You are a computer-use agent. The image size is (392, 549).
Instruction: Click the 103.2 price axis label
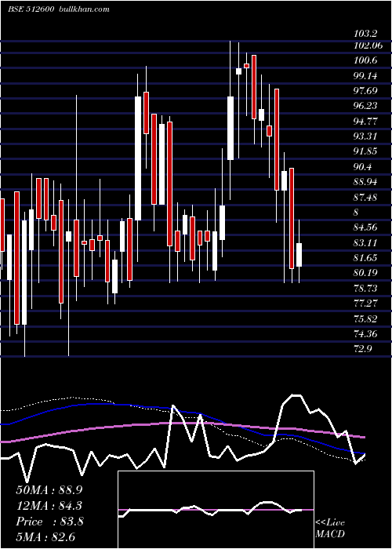[x=365, y=34]
